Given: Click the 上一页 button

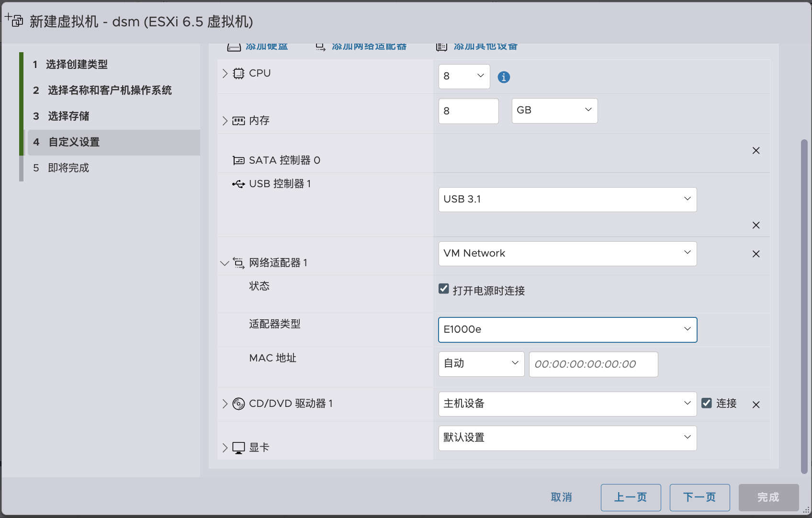Looking at the screenshot, I should click(631, 497).
